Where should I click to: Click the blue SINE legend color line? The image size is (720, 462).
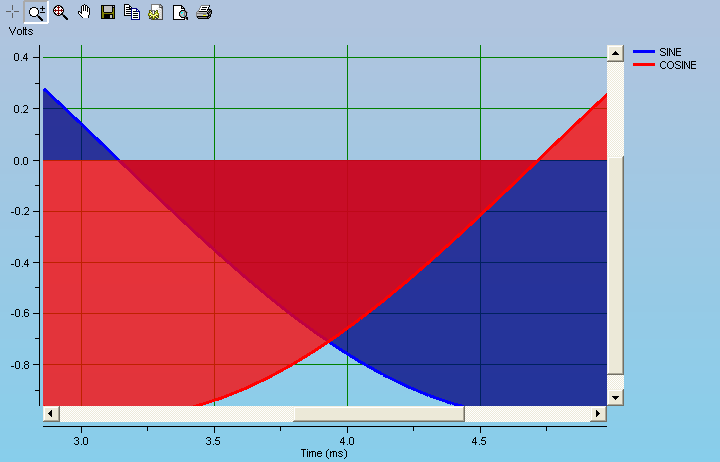coord(643,52)
